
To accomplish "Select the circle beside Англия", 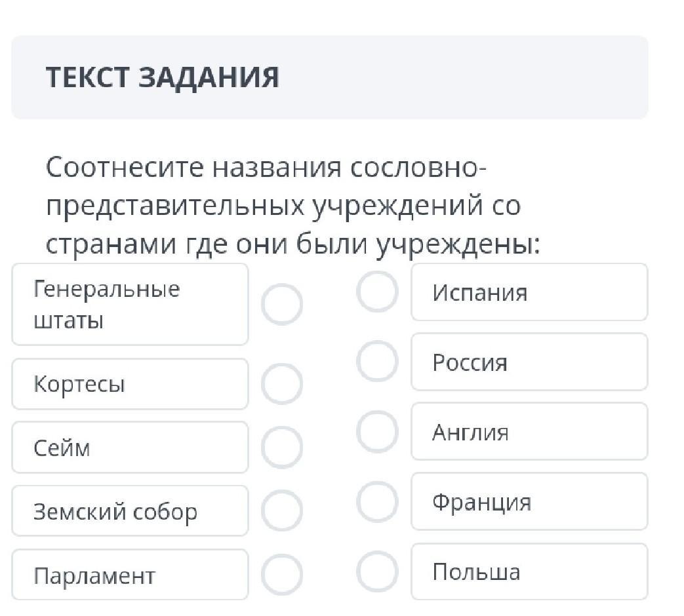I will click(x=377, y=431).
